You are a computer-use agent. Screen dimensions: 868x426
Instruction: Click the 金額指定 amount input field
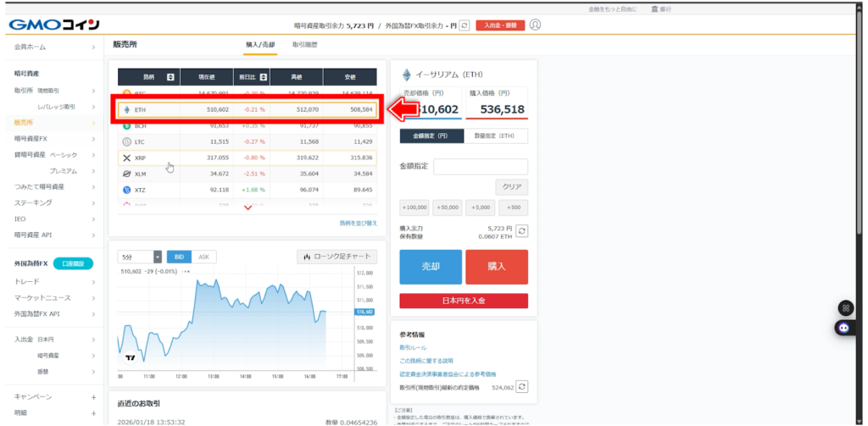(x=480, y=167)
